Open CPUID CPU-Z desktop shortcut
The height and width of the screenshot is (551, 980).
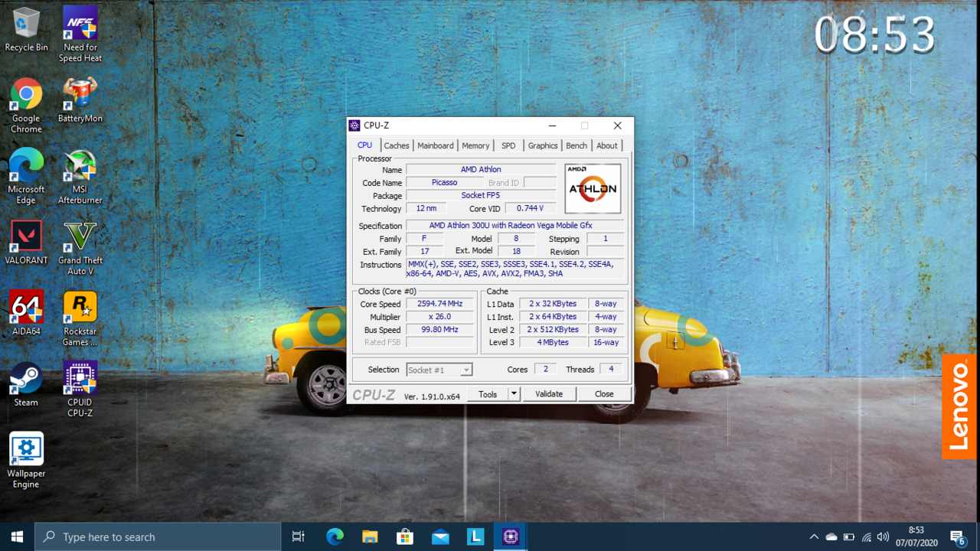pos(80,390)
